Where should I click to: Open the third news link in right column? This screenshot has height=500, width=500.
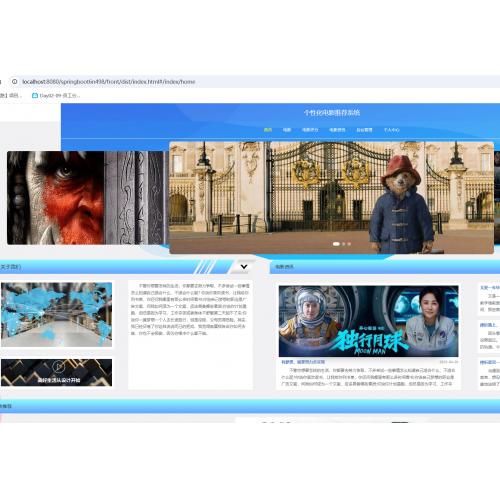click(490, 362)
